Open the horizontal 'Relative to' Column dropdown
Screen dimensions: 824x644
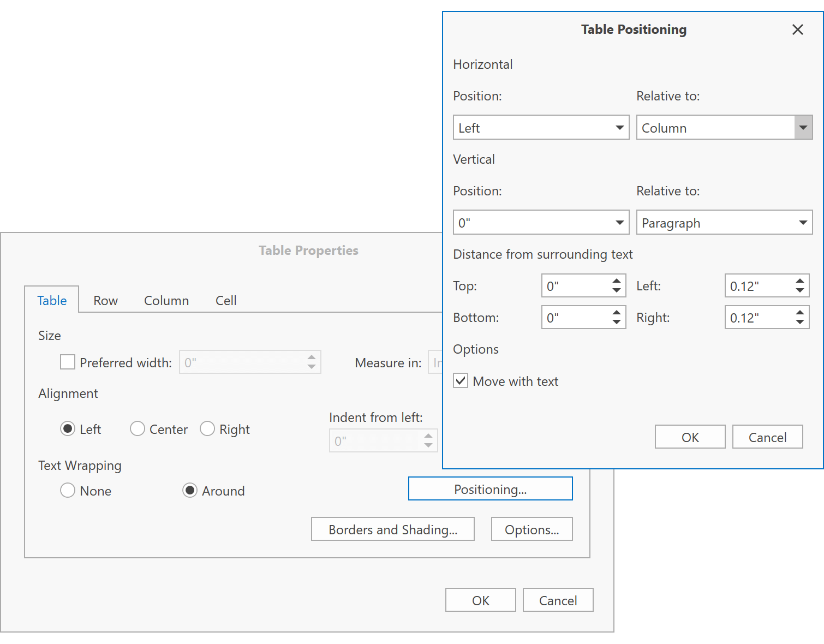coord(803,127)
